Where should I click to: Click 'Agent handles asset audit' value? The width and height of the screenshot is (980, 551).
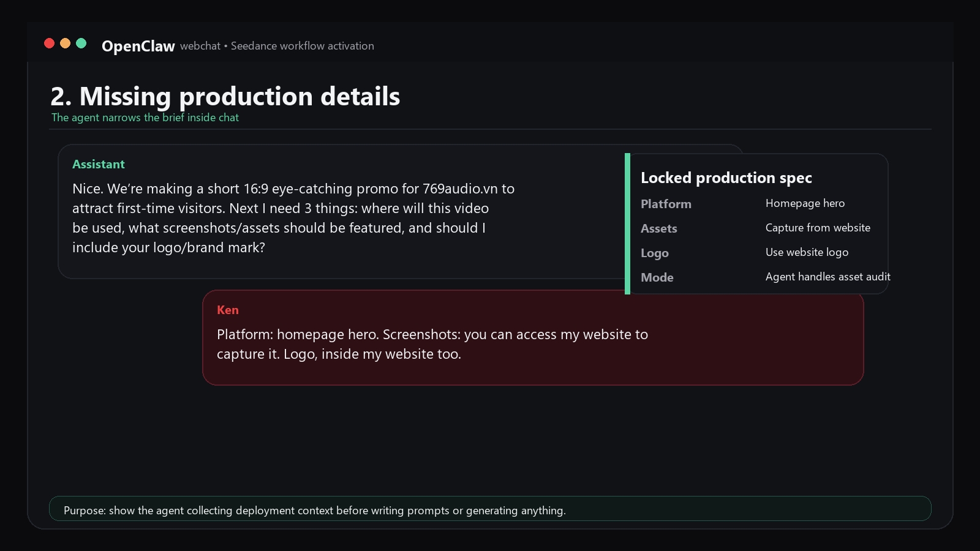click(x=828, y=277)
